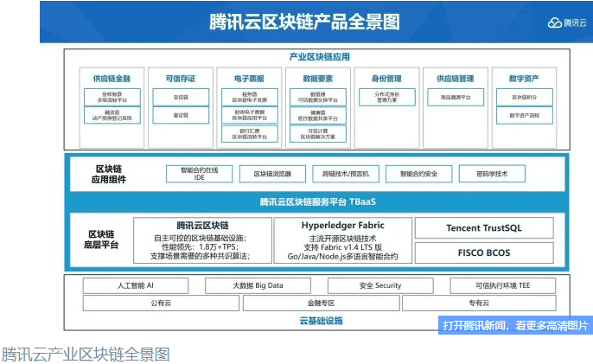The width and height of the screenshot is (593, 364).
Task: Click the 区块链积分 box
Action: point(525,97)
